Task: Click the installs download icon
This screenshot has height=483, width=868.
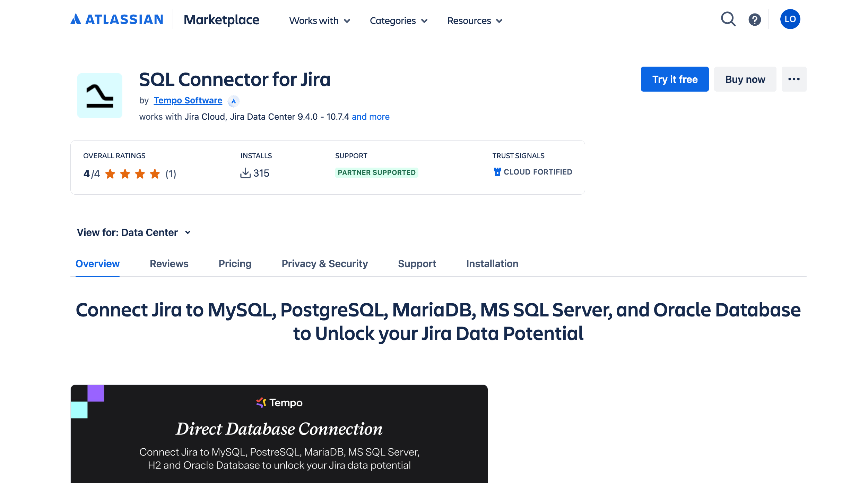Action: coord(246,173)
